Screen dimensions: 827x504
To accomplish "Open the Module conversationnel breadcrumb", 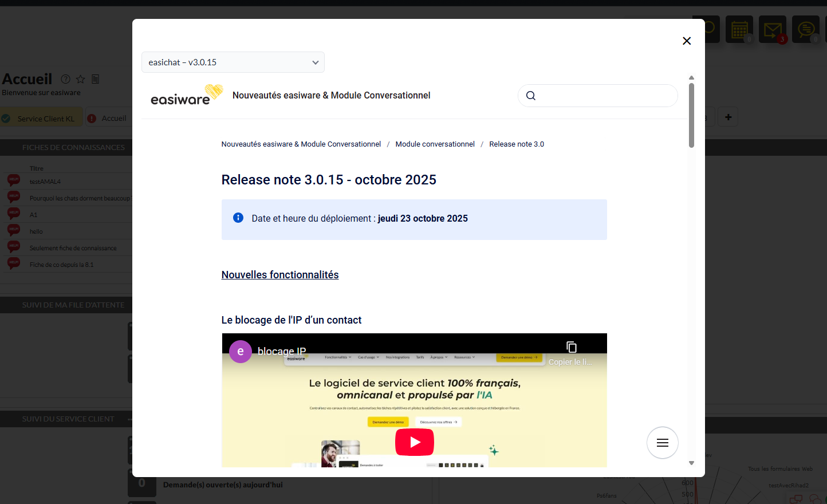I will [x=435, y=144].
